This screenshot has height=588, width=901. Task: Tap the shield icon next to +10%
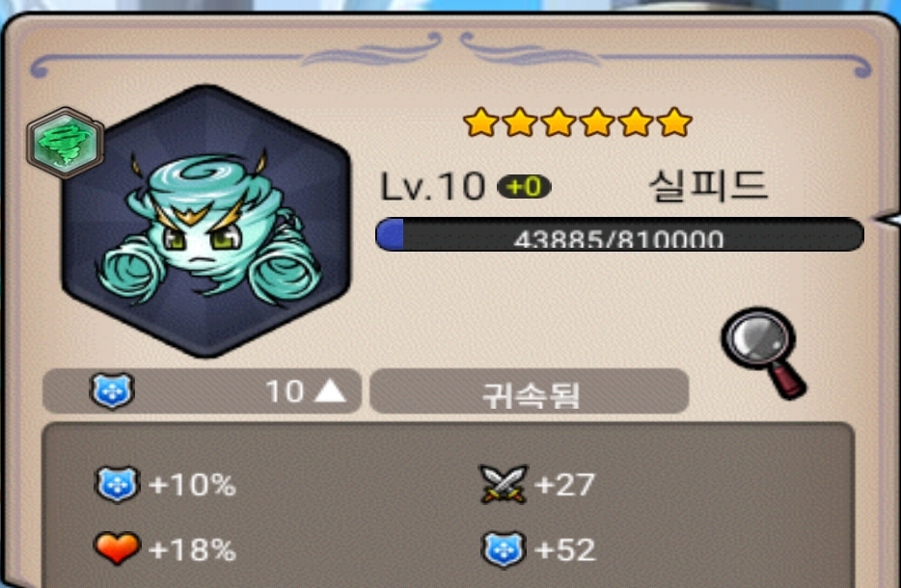pyautogui.click(x=117, y=484)
